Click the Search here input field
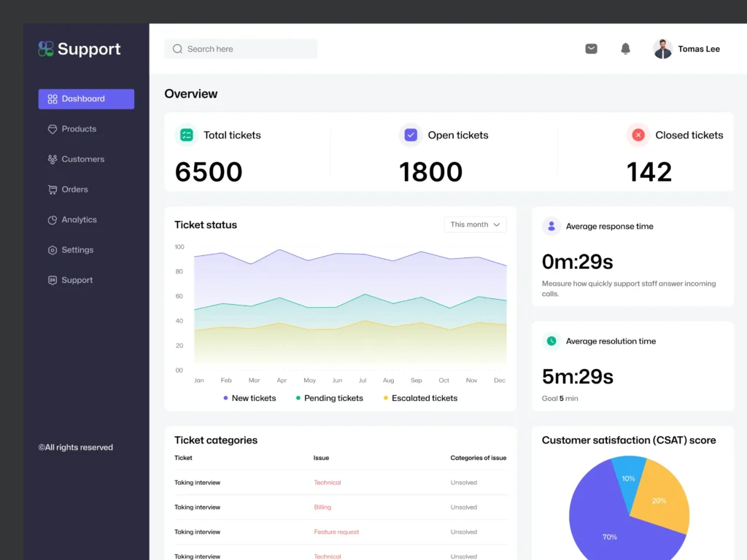The height and width of the screenshot is (560, 747). (x=241, y=49)
